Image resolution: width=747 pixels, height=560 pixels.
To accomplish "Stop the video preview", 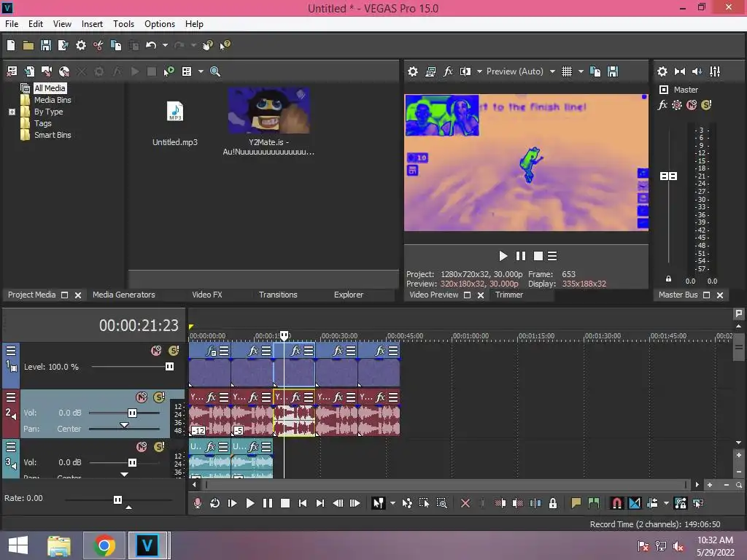I will 538,256.
